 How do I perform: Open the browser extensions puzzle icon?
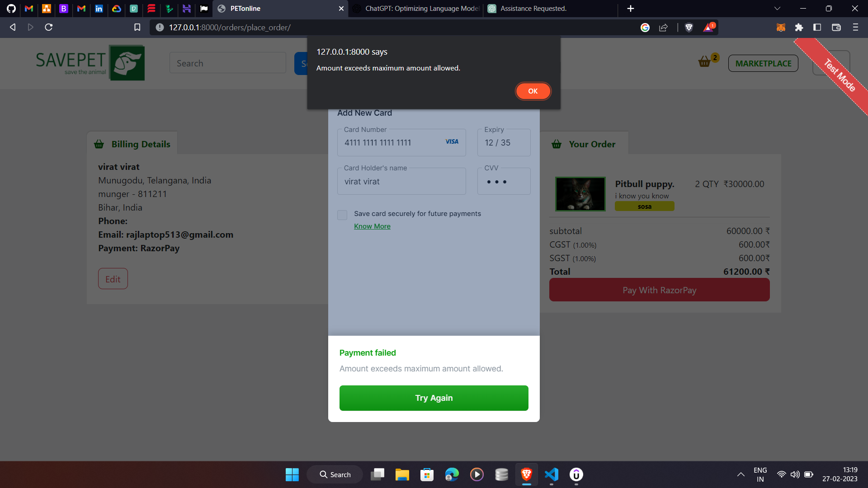(799, 28)
